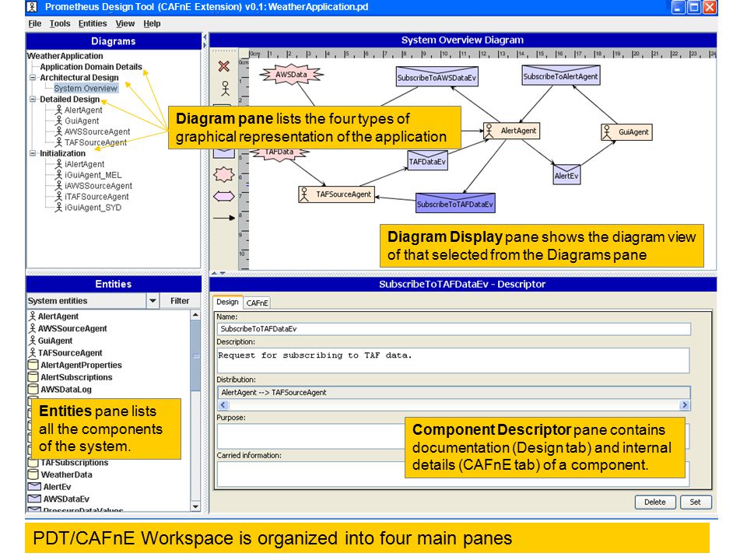
Task: Select the percept starburst tool in palette
Action: [223, 175]
